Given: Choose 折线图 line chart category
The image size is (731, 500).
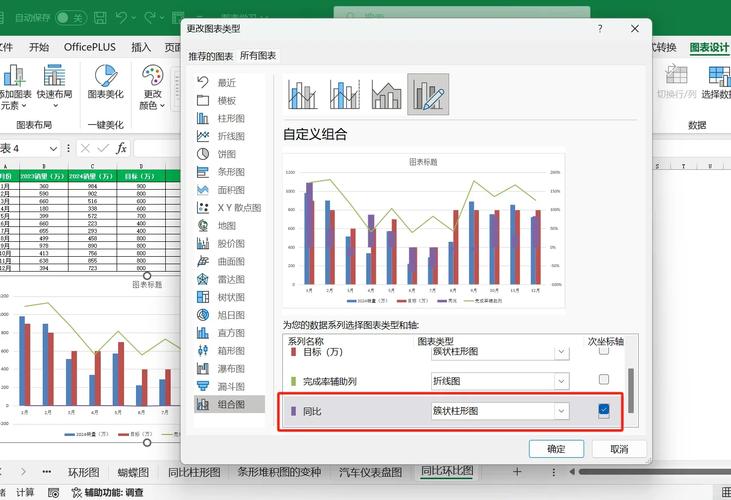Looking at the screenshot, I should click(228, 136).
